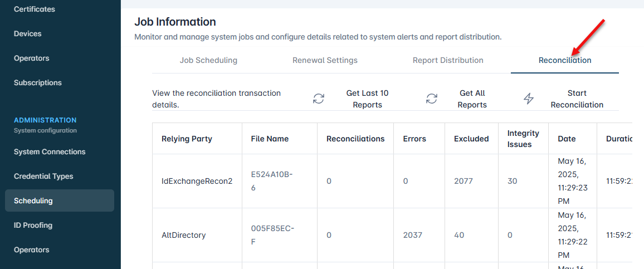
Task: Select the Reconciliation tab
Action: click(564, 60)
